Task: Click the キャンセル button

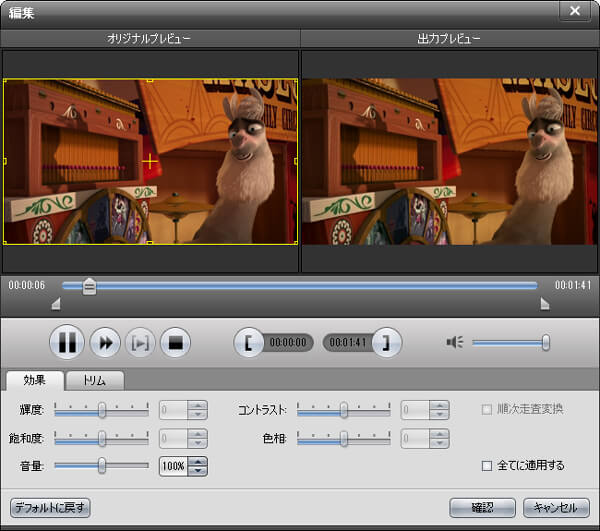Action: (x=556, y=508)
